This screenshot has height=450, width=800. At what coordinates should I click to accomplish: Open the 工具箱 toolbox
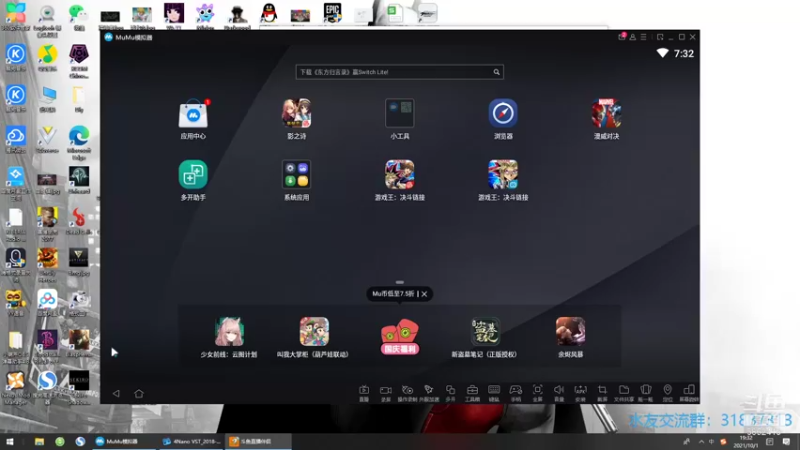coord(472,393)
